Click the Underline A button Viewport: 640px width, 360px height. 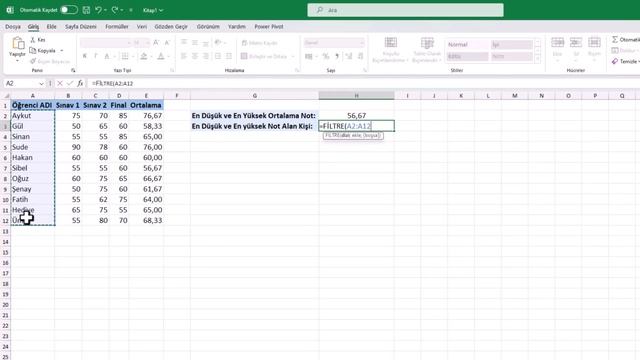107,56
